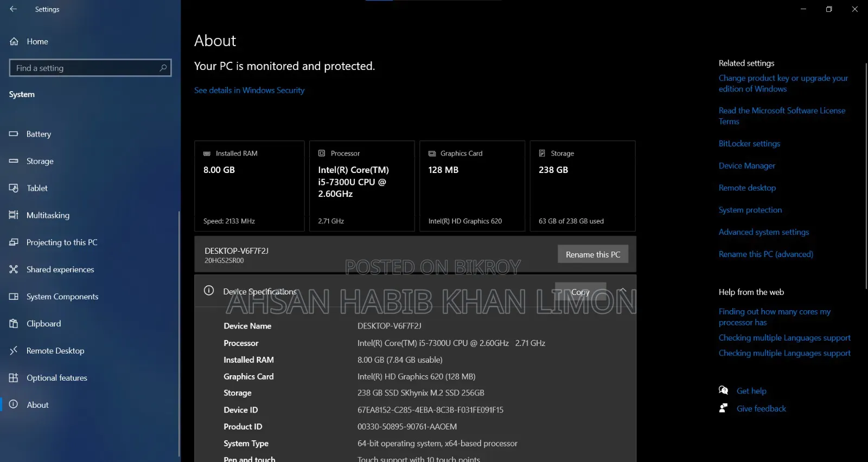Click the Optional features icon
This screenshot has height=462, width=868.
(14, 378)
